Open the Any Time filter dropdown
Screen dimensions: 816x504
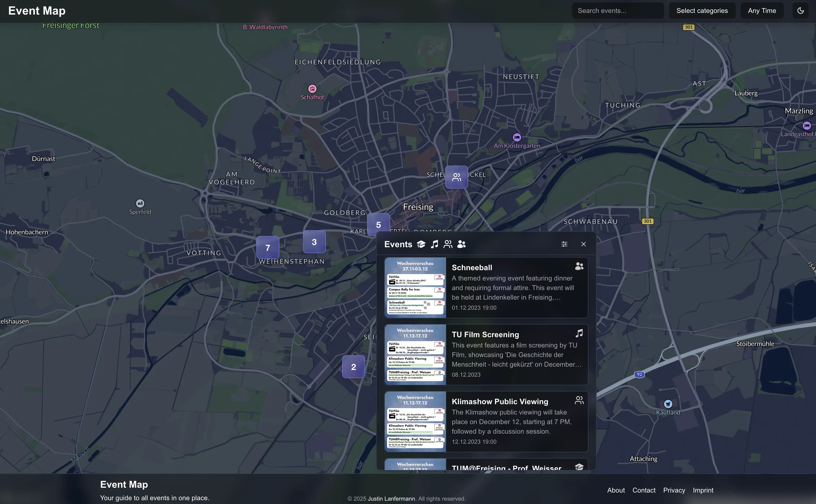762,10
